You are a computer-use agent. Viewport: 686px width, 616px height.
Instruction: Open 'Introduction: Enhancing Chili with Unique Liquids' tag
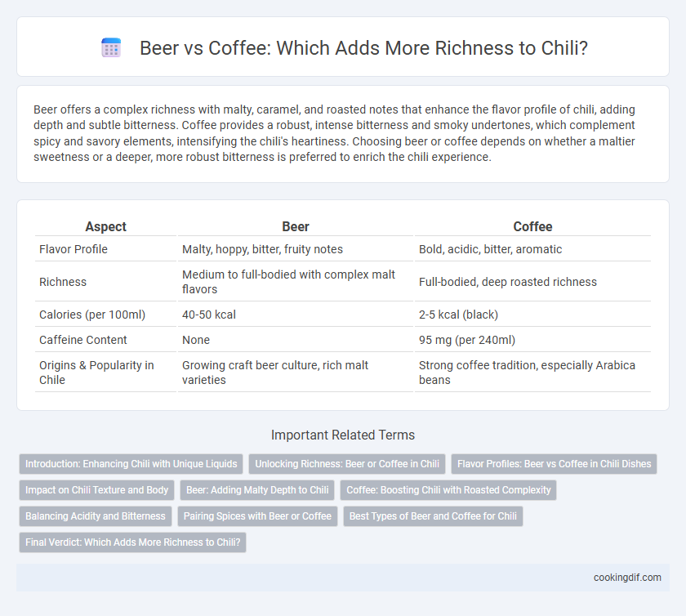[131, 464]
